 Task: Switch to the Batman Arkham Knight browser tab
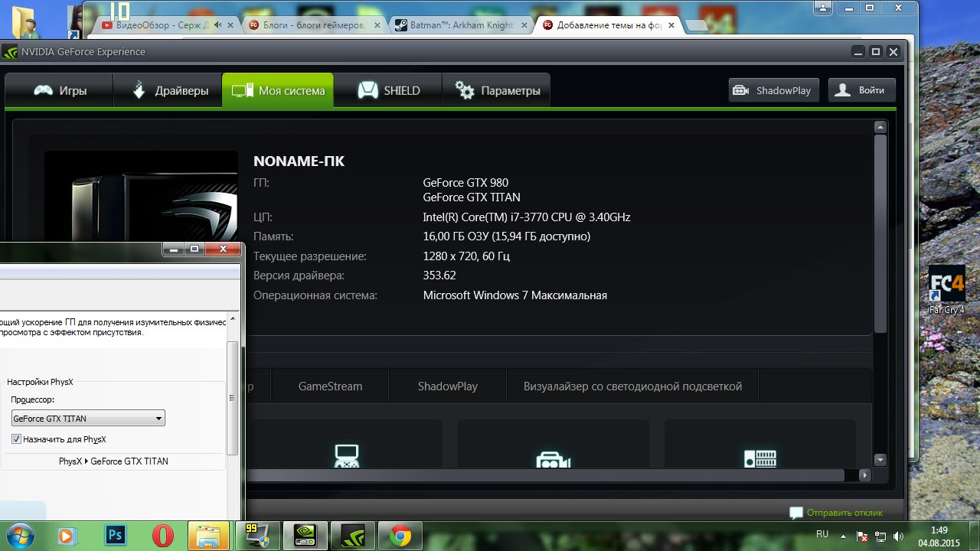(x=462, y=25)
